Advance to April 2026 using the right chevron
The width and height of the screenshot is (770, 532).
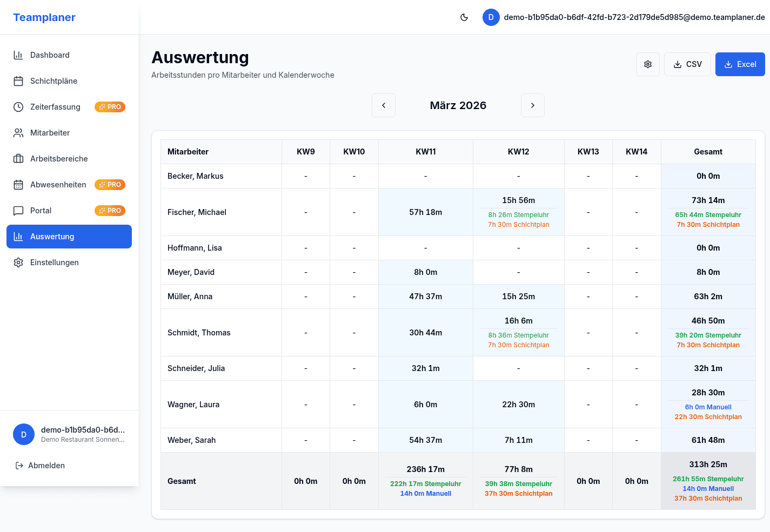pyautogui.click(x=533, y=105)
